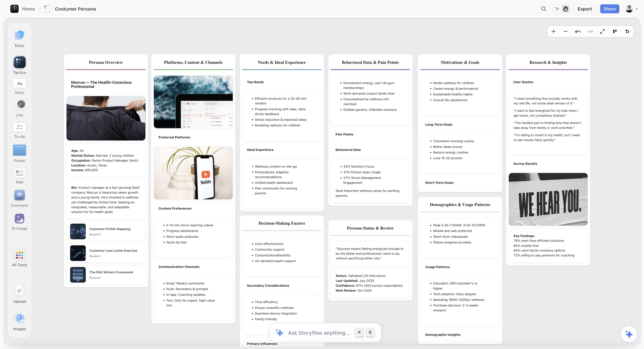Open the account dropdown next to the avatar
The image size is (644, 349).
(637, 9)
